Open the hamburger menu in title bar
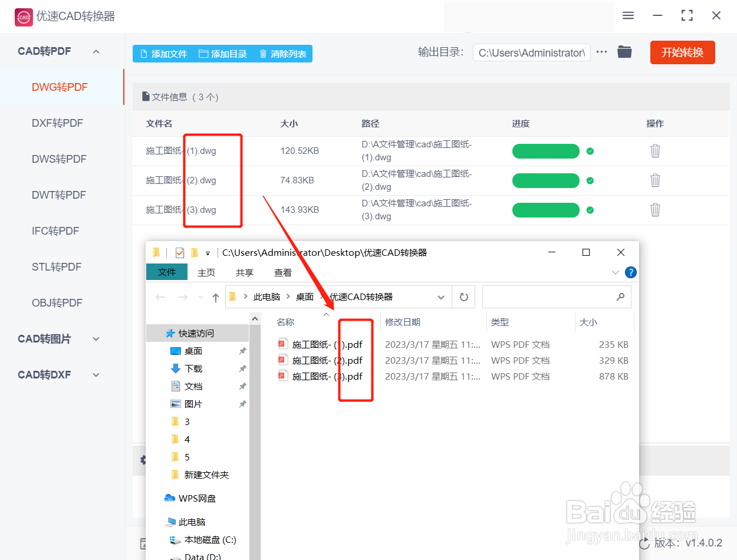Screen dimensions: 737x560 pyautogui.click(x=628, y=16)
